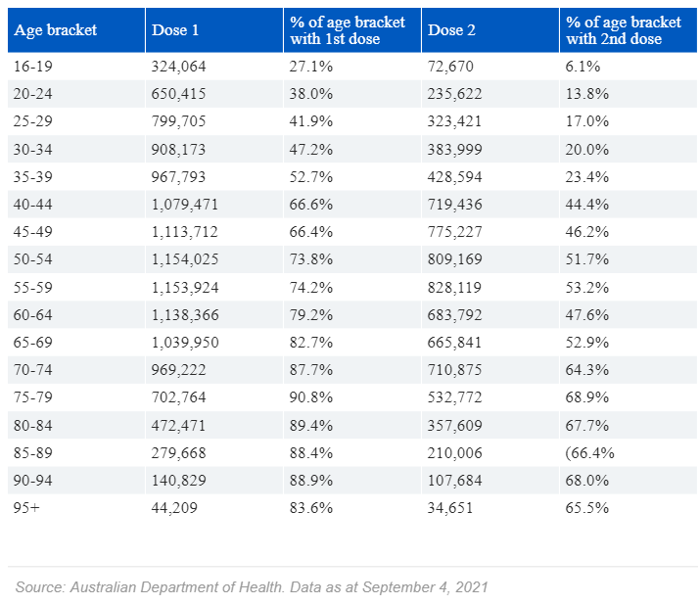Viewport: 700px width, 605px height.
Task: Click the Age bracket column header
Action: coord(55,30)
